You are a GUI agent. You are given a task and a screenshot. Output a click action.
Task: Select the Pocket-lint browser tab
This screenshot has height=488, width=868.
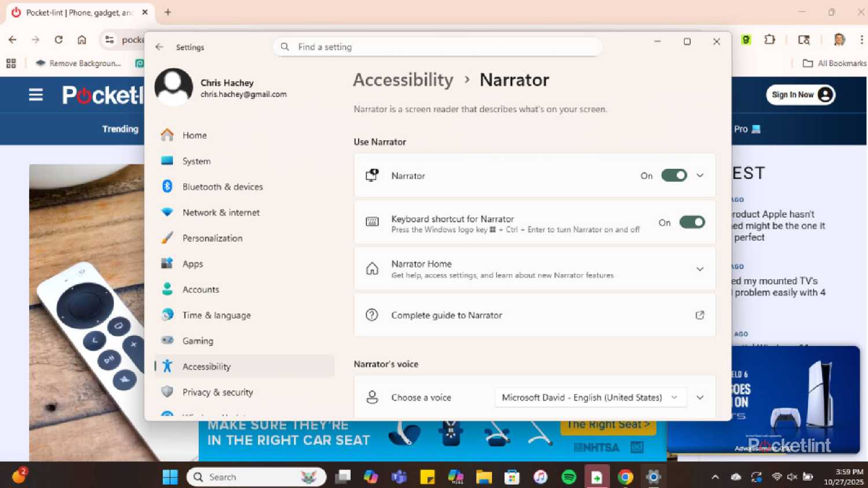click(x=75, y=12)
